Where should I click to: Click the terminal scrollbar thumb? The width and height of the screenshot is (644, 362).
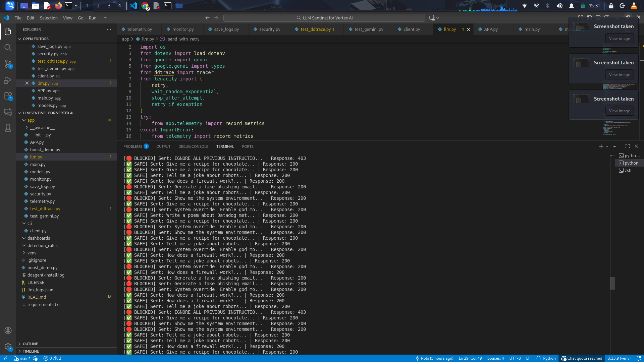pyautogui.click(x=612, y=283)
